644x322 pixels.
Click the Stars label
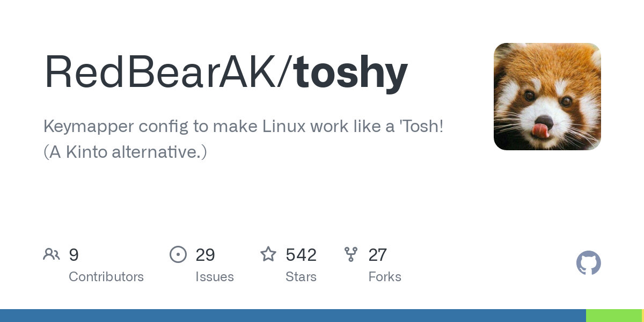(x=301, y=277)
